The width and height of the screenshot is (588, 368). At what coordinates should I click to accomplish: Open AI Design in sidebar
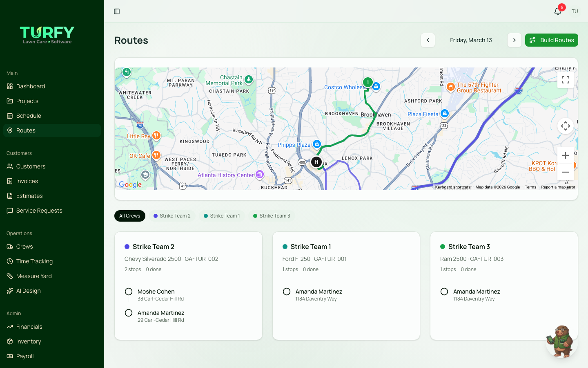52,291
